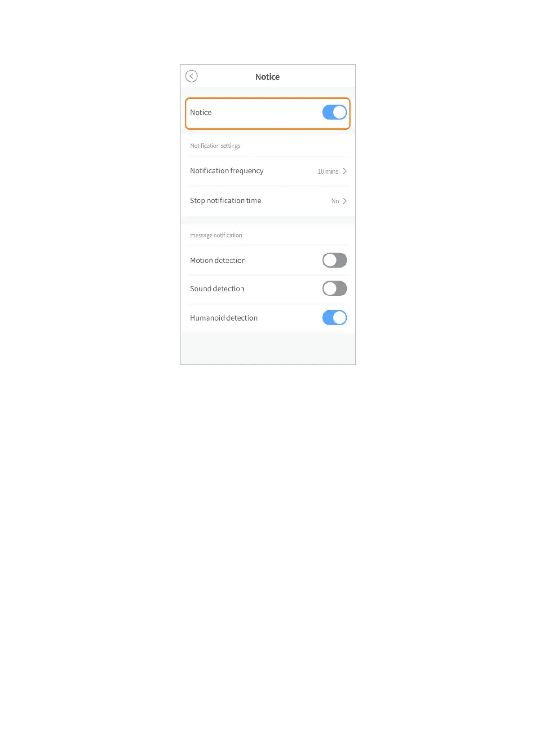Open Stop notification time via its chevron
The height and width of the screenshot is (756, 535).
pyautogui.click(x=345, y=201)
